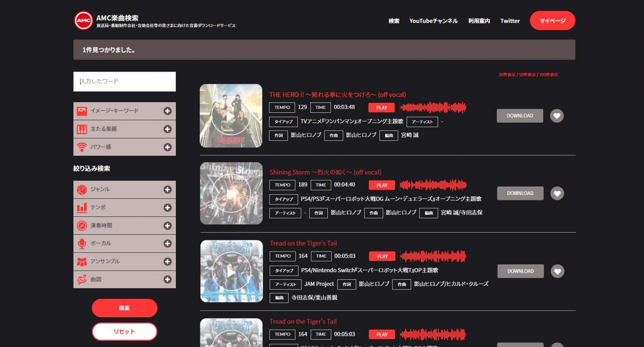Open Twitter navigation link
Image resolution: width=644 pixels, height=347 pixels.
(x=510, y=21)
